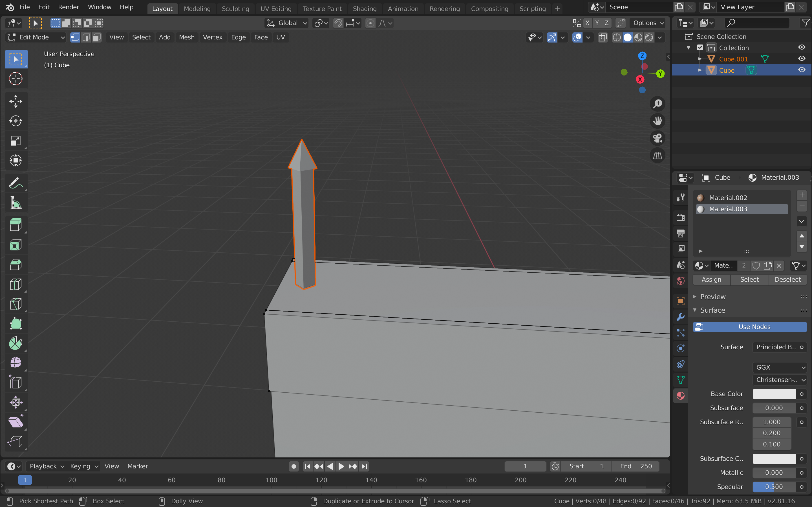Enable proportional editing
This screenshot has height=507, width=812.
(x=370, y=23)
